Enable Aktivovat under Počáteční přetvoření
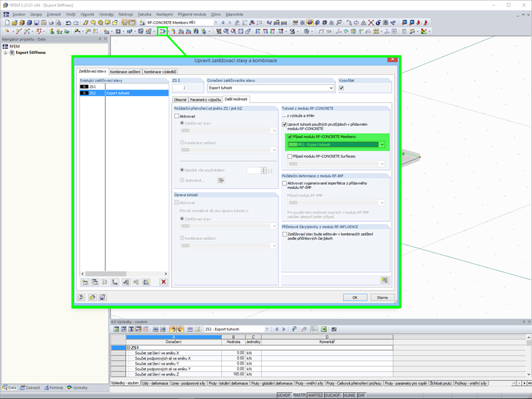Screen dimensions: 532x399 (177, 116)
